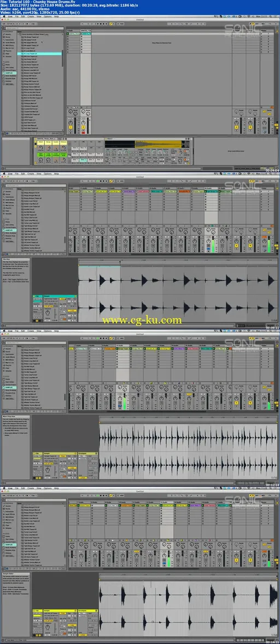The width and height of the screenshot is (280, 644).
Task: Click Master volume fader in frame 00:16:21
Action: 269,559
